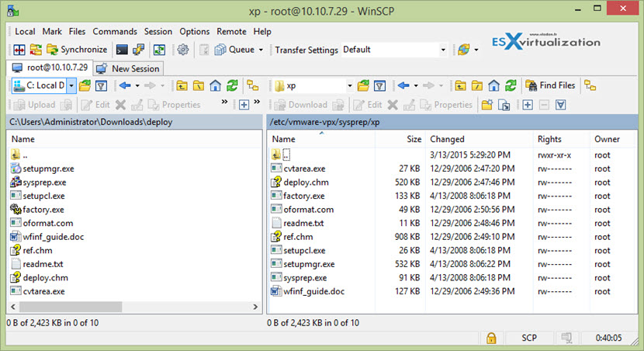
Task: Open the New Session tab
Action: [x=128, y=68]
